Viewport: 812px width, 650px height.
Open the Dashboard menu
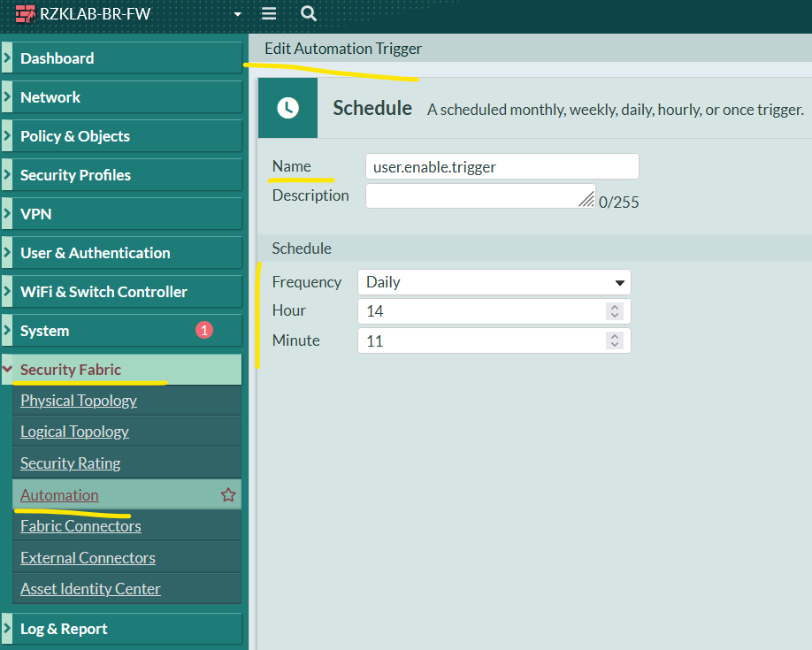tap(57, 58)
